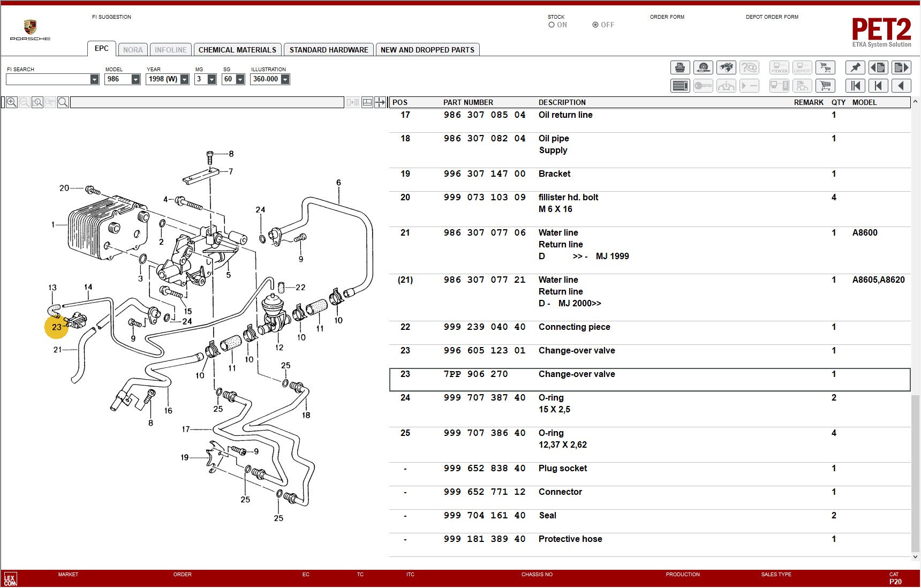Click the flag and car icon
Image resolution: width=921 pixels, height=588 pixels.
(x=802, y=86)
